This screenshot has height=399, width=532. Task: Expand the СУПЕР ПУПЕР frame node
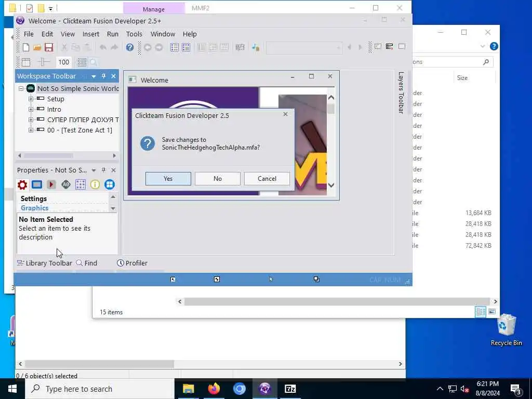point(31,120)
